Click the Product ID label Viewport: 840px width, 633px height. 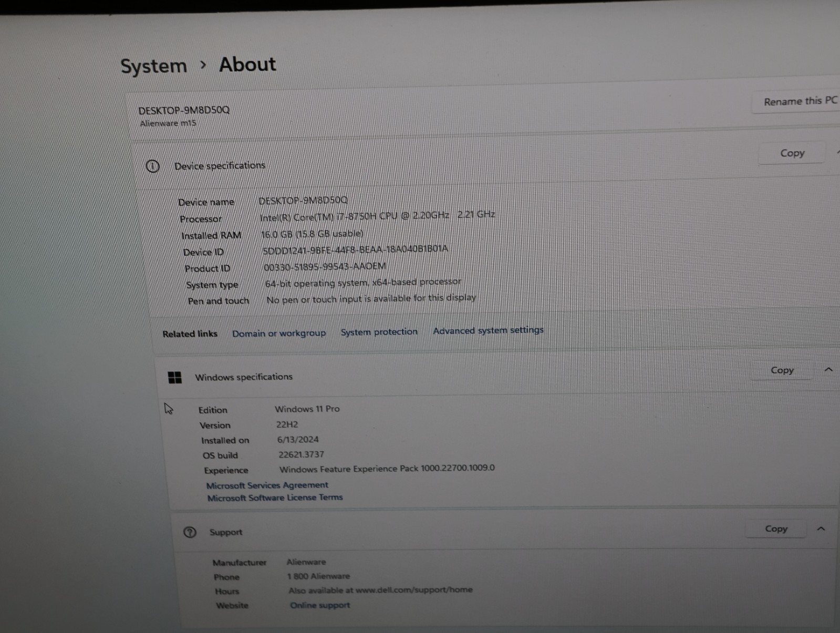coord(207,269)
